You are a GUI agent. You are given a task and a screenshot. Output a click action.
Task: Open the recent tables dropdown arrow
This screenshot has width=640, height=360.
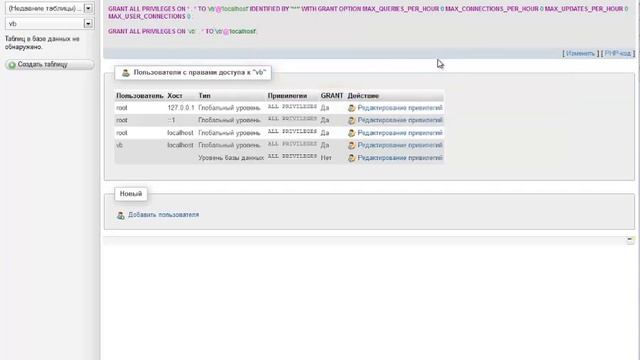(x=88, y=8)
